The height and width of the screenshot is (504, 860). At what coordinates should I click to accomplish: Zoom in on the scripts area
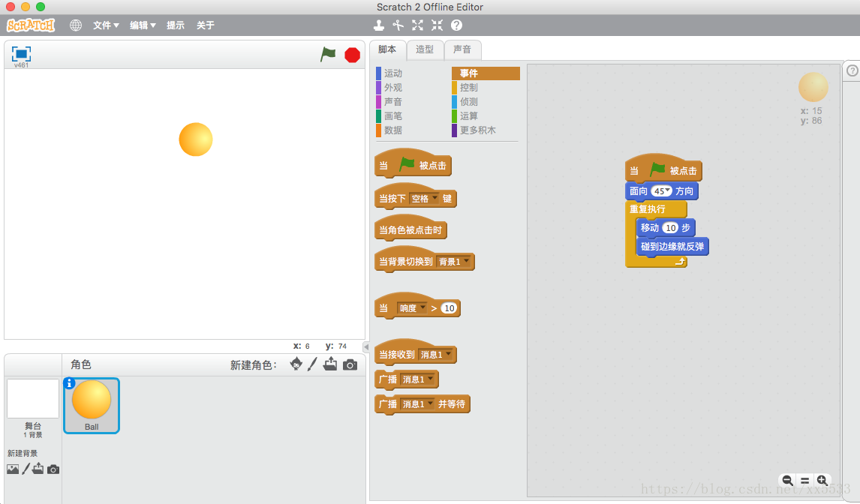[822, 480]
